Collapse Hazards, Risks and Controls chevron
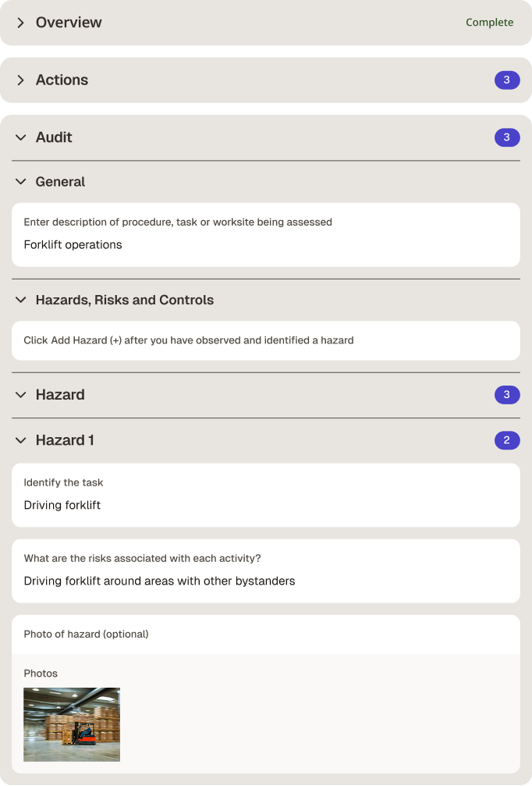Viewport: 532px width, 786px height. [20, 300]
